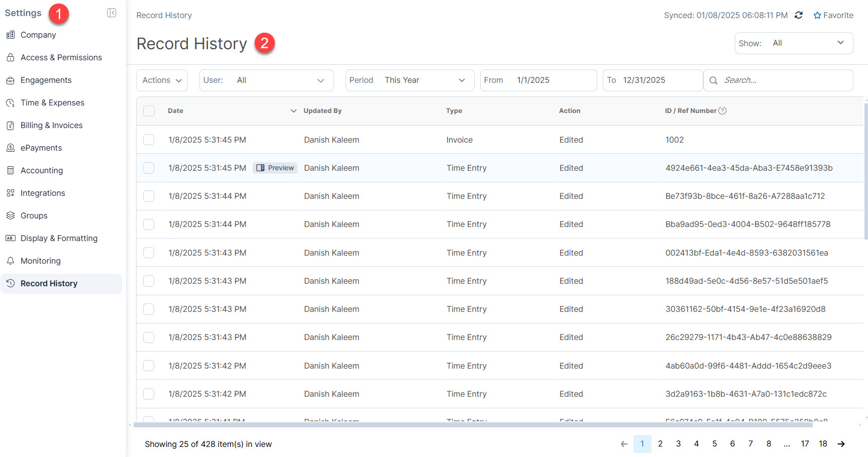Open Company settings
The width and height of the screenshot is (868, 457).
pos(38,35)
